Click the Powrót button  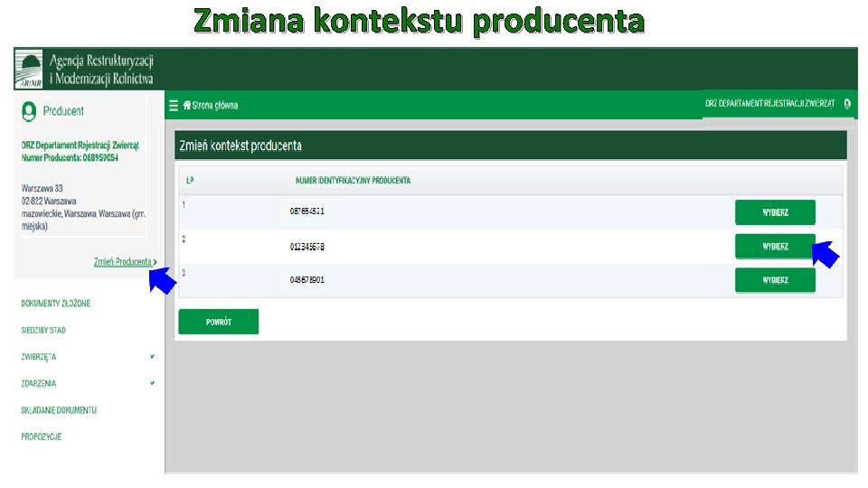(x=219, y=322)
